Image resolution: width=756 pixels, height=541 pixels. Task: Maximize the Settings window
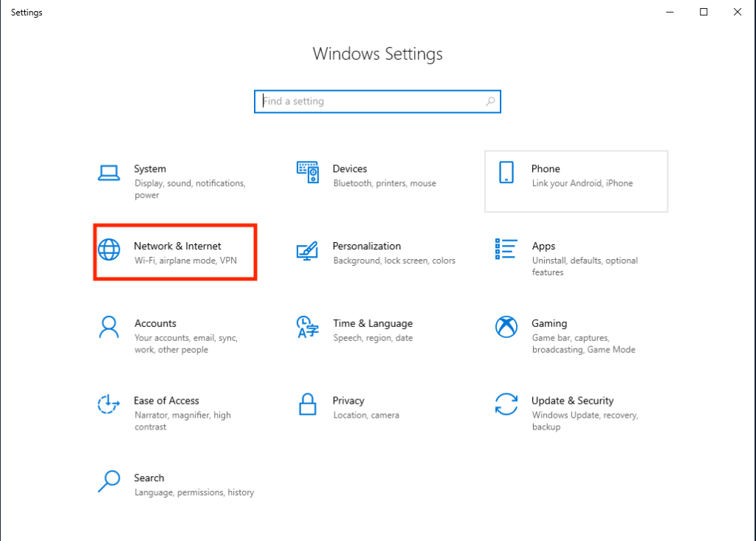[704, 12]
